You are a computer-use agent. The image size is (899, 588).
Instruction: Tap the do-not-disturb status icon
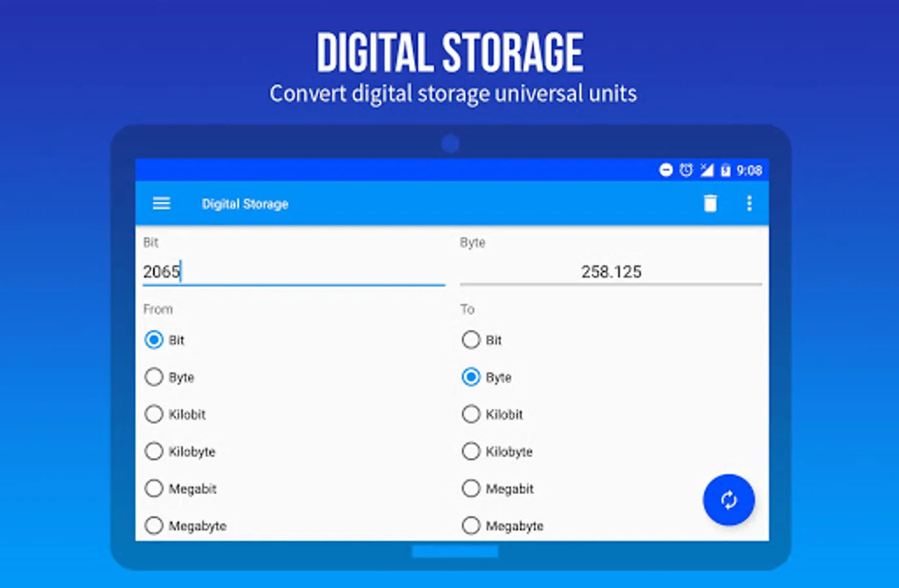tap(665, 170)
